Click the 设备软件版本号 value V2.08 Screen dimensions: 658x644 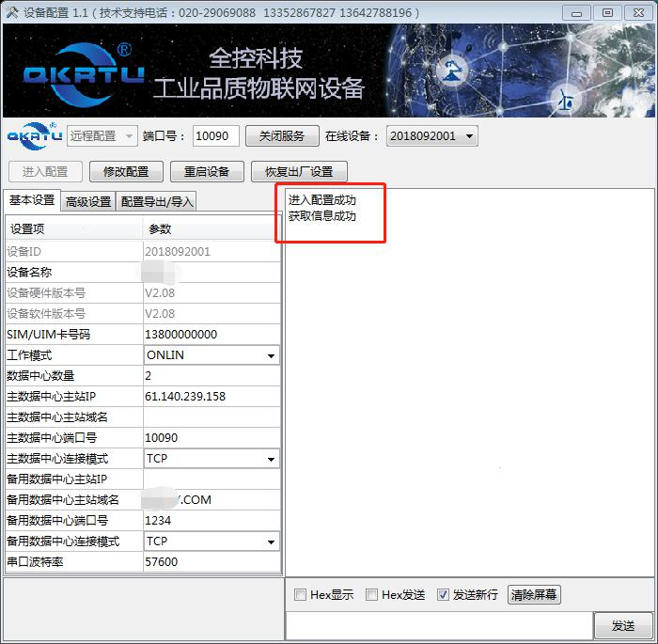(211, 314)
